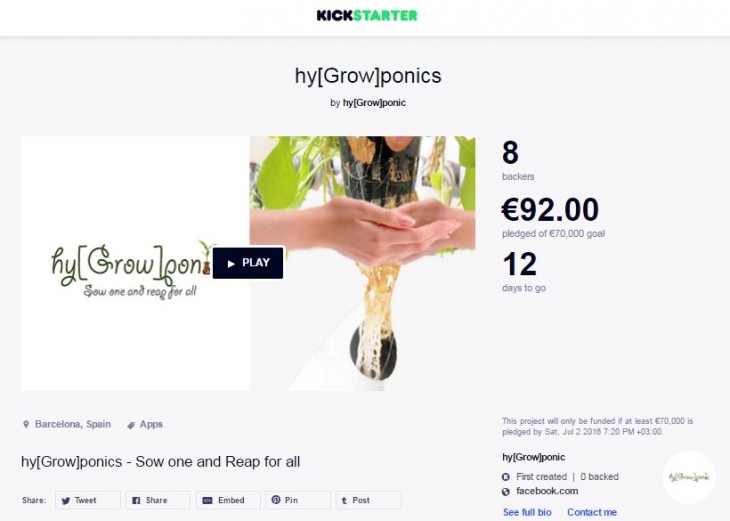
Task: Click the Contact me link
Action: [x=592, y=512]
